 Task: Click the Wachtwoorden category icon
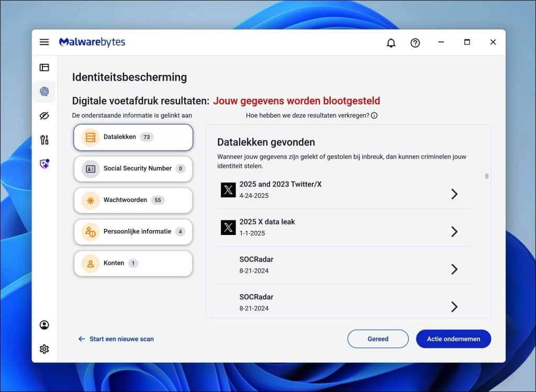tap(90, 200)
